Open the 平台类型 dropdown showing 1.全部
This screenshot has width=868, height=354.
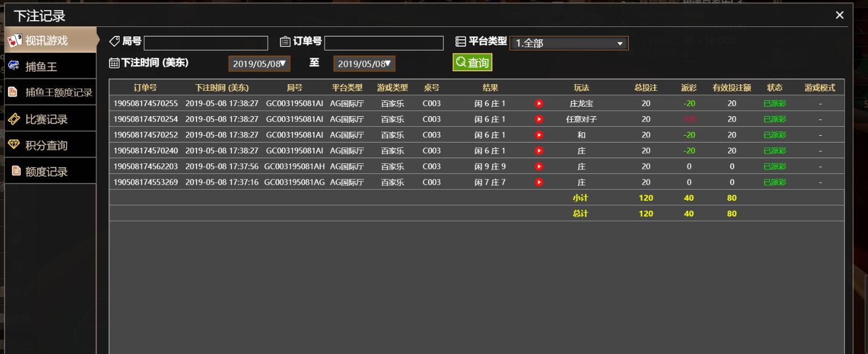click(x=568, y=43)
